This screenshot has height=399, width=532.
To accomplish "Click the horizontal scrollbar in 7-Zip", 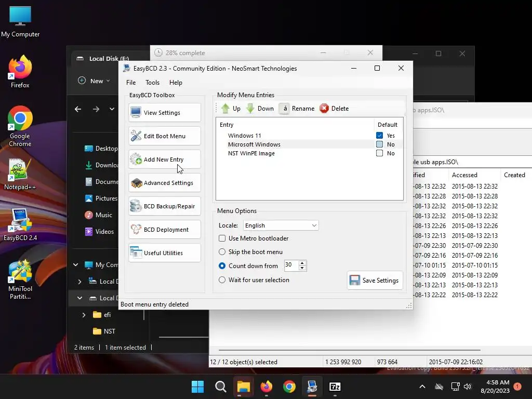I will pyautogui.click(x=350, y=350).
